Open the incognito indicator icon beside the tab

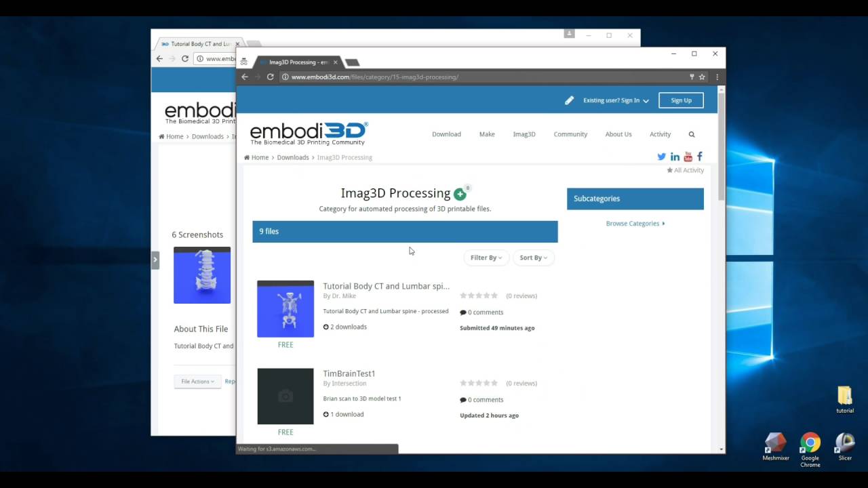(244, 62)
